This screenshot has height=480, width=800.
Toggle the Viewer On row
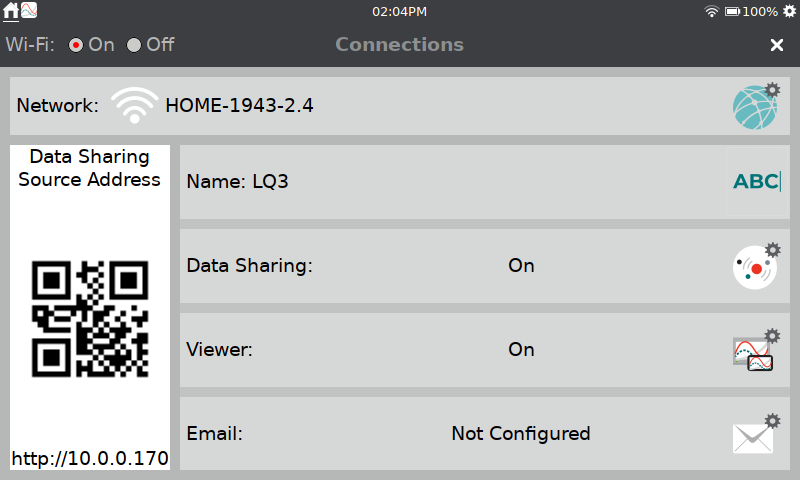pos(485,350)
